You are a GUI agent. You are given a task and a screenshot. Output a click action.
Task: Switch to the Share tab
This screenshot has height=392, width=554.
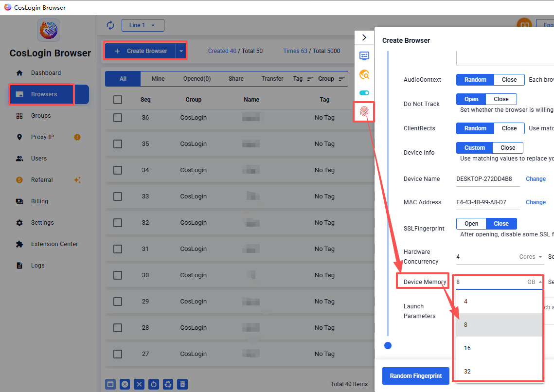pyautogui.click(x=236, y=79)
